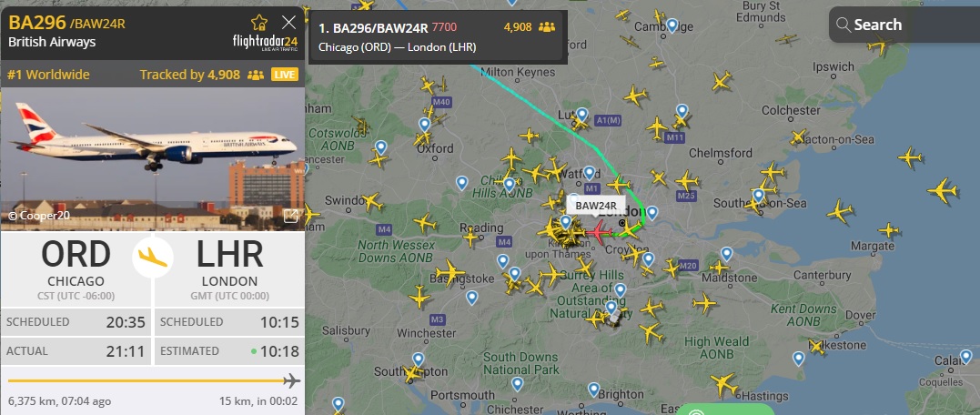Image resolution: width=980 pixels, height=415 pixels.
Task: Click the British Airways aircraft photo
Action: click(x=153, y=158)
